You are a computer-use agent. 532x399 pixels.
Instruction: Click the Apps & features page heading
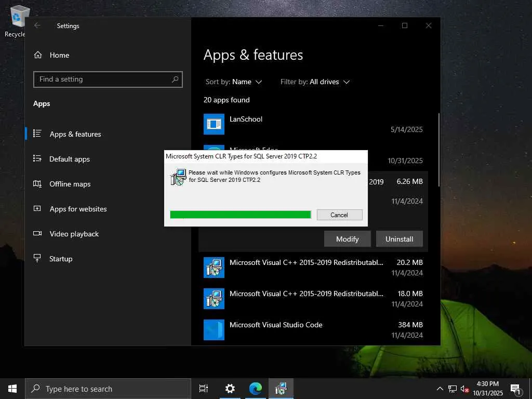click(253, 55)
